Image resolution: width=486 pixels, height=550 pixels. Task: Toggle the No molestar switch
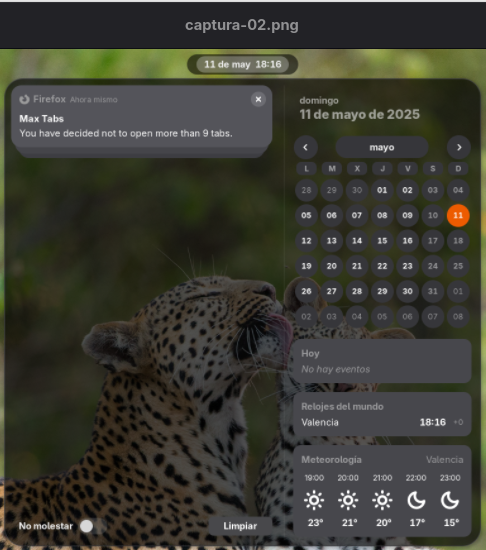click(93, 526)
